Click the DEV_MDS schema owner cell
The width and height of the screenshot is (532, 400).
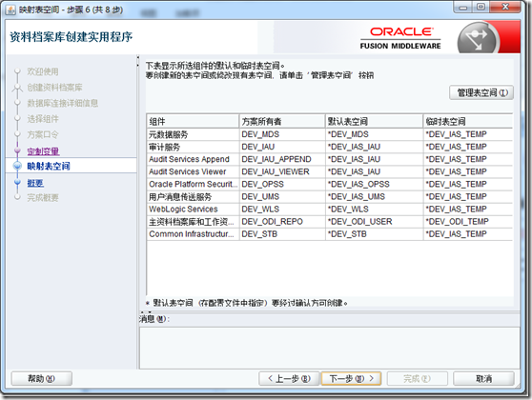click(282, 134)
